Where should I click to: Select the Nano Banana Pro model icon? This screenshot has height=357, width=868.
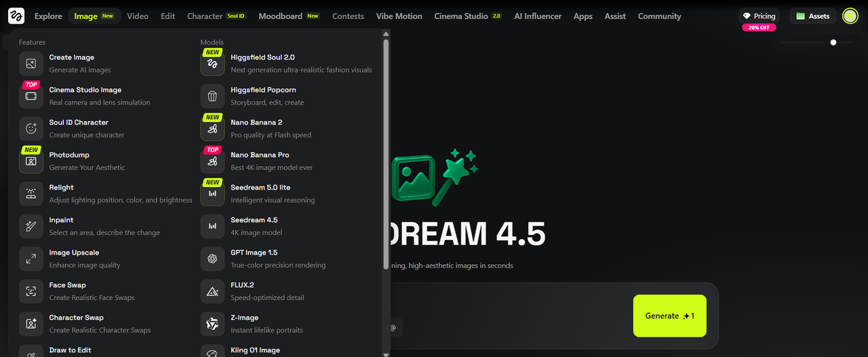(x=212, y=161)
